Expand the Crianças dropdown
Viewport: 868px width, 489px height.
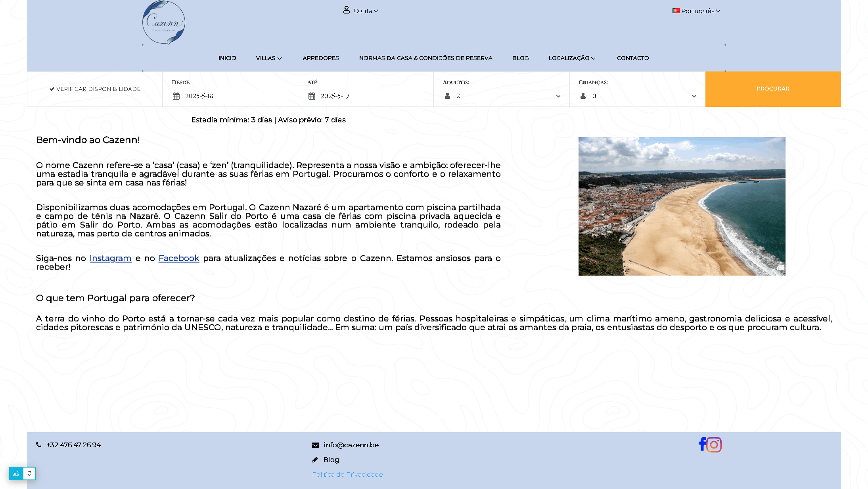638,96
